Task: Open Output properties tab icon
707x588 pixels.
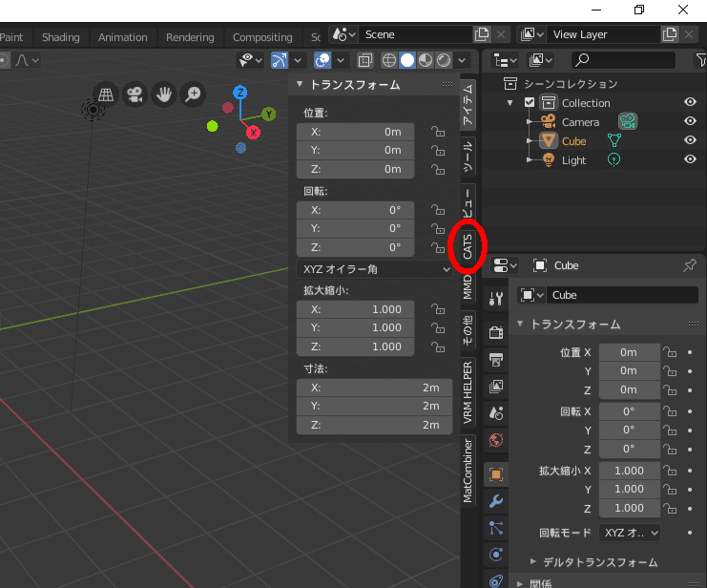Action: [x=496, y=360]
